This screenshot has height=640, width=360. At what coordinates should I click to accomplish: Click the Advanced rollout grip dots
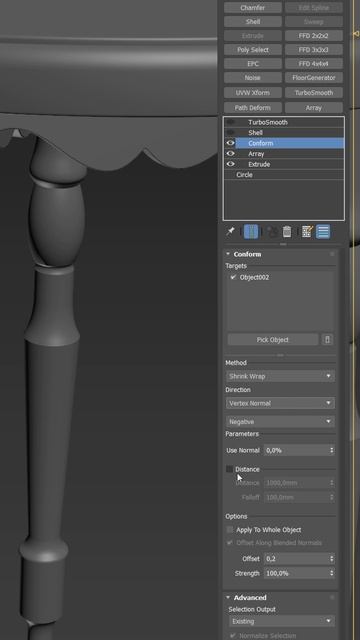pos(332,598)
